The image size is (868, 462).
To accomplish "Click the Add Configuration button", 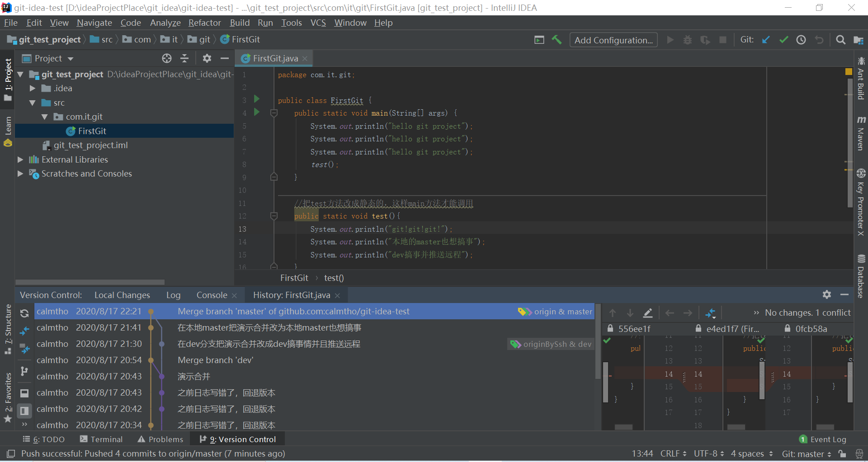I will click(x=613, y=40).
